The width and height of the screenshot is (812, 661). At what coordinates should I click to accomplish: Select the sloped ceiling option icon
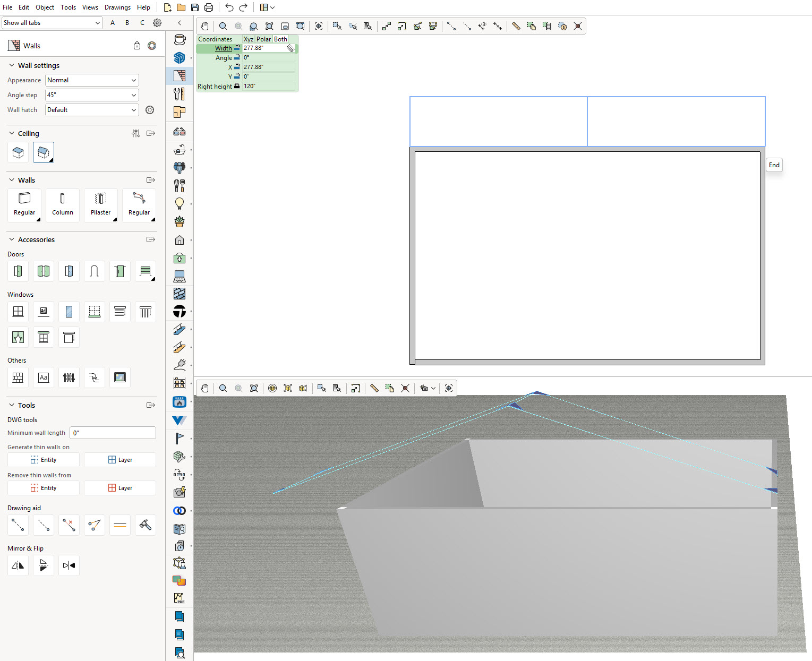click(44, 152)
